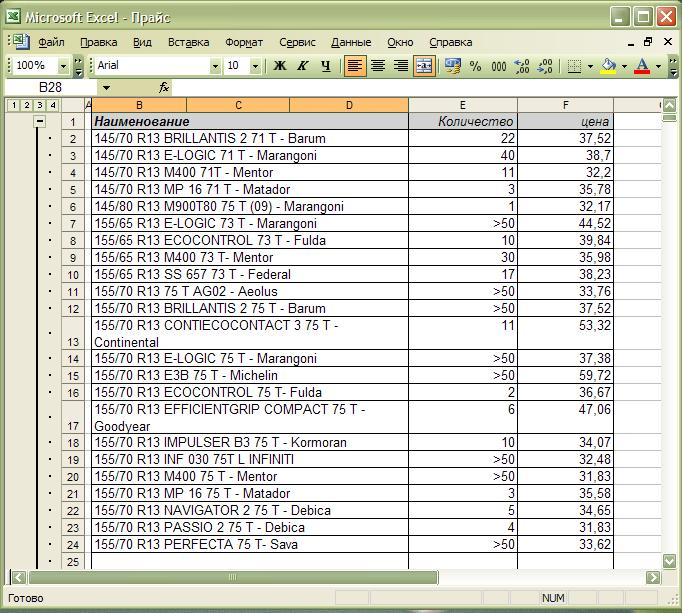Select column E header
Image resolution: width=682 pixels, height=613 pixels.
point(463,105)
